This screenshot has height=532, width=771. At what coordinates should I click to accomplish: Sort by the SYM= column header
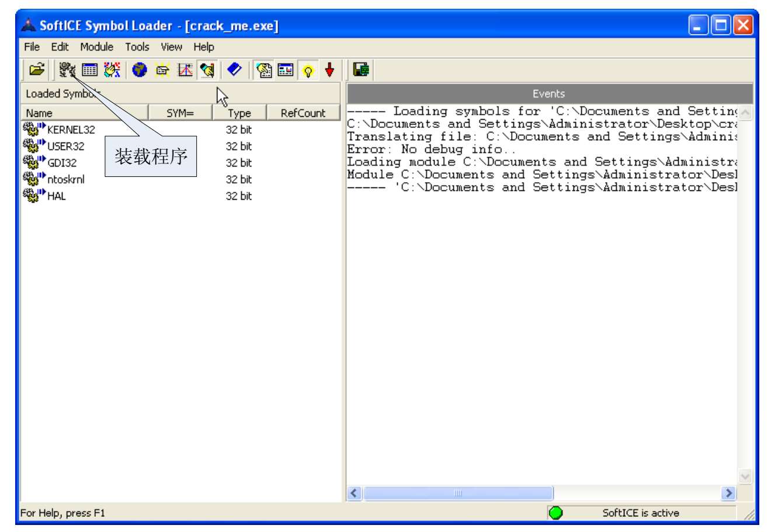[180, 113]
